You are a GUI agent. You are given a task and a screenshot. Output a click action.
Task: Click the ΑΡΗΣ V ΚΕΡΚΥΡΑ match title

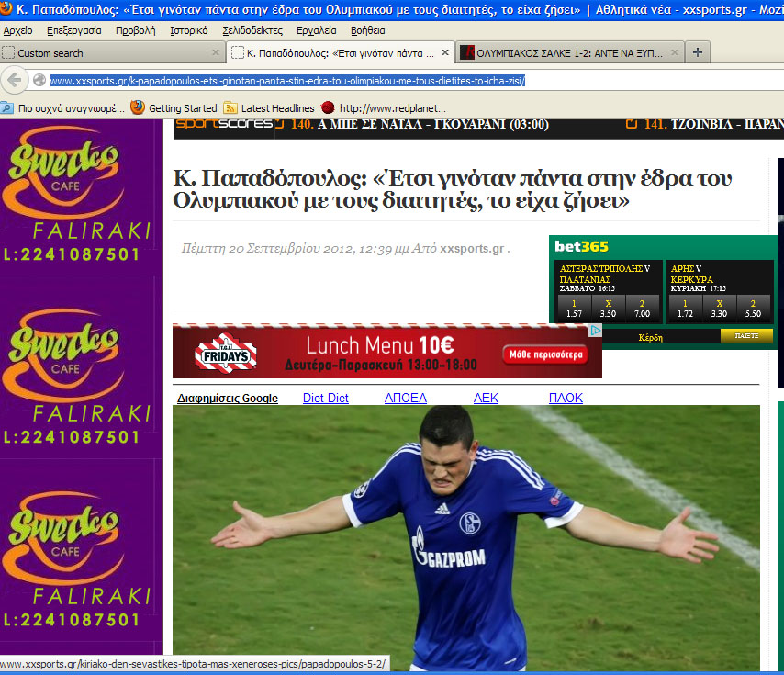pyautogui.click(x=692, y=274)
